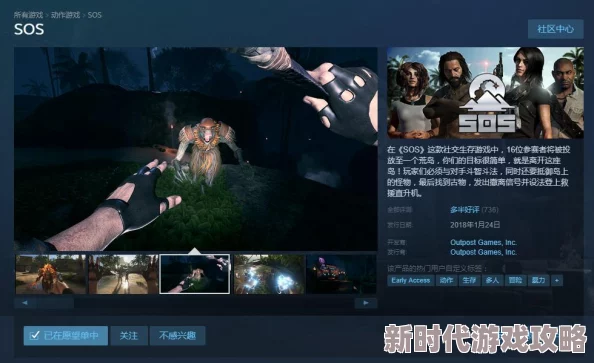This screenshot has width=594, height=363.
Task: Click the screenshot strip scrollbar handle
Action: coord(55,303)
